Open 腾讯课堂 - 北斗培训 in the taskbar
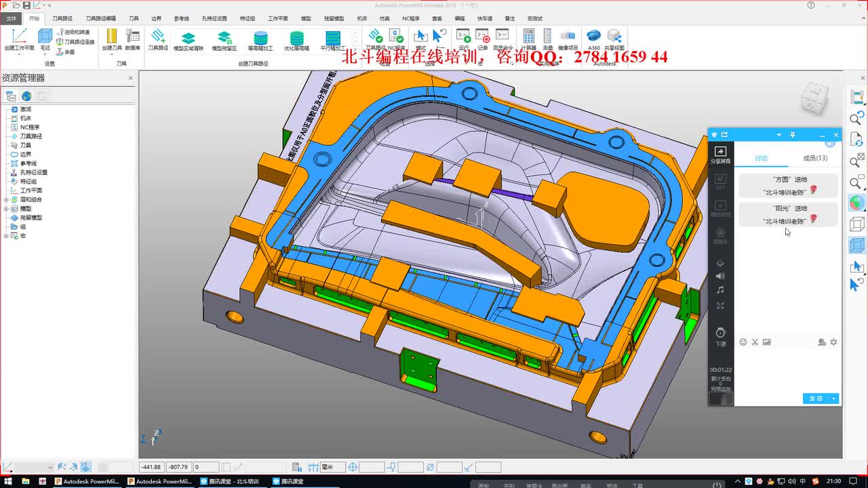Viewport: 868px width, 488px height. [x=231, y=481]
